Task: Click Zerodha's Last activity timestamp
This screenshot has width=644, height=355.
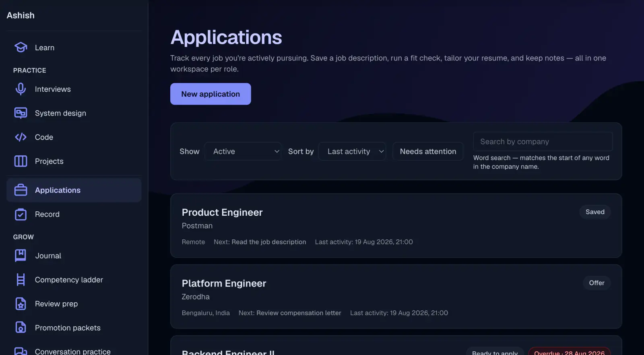Action: coord(399,313)
